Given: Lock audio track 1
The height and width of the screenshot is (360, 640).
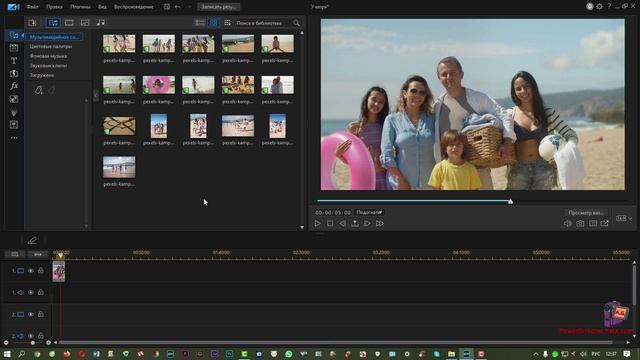Looking at the screenshot, I should point(41,292).
